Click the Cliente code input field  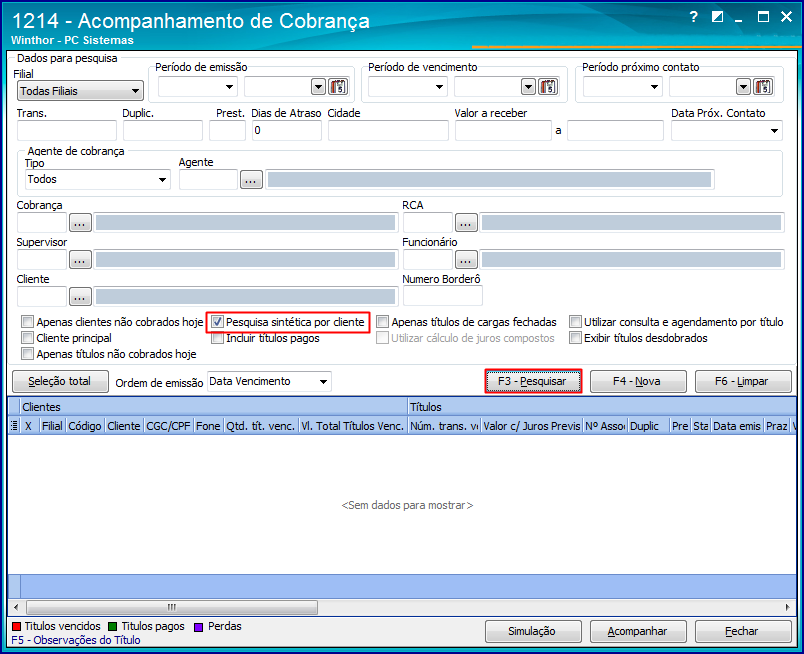pos(42,296)
